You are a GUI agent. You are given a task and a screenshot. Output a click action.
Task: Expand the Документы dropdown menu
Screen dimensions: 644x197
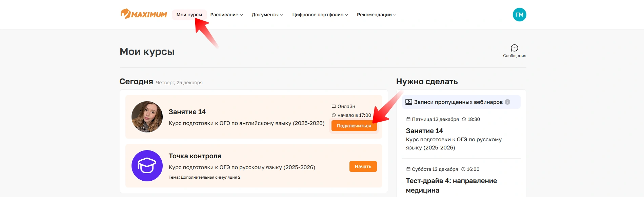point(267,15)
